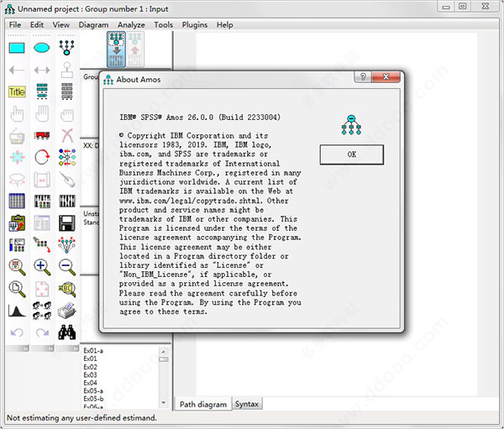
Task: Open the Plugins menu
Action: (195, 24)
